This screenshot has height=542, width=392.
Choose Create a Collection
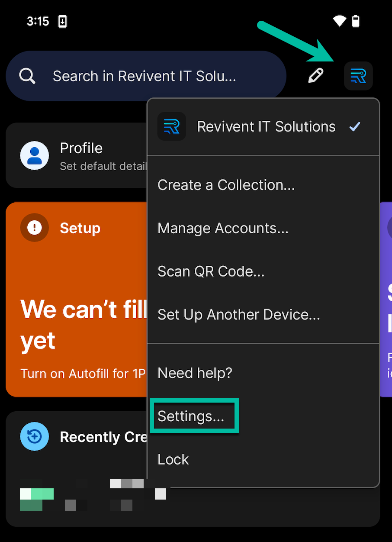(263, 185)
